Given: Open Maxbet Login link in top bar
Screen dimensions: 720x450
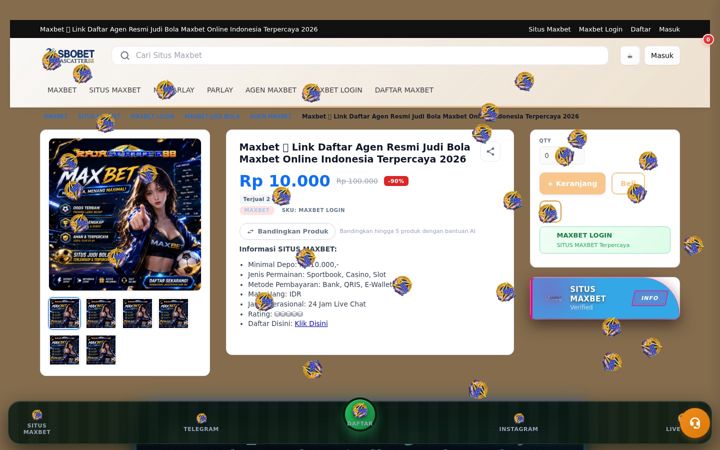Looking at the screenshot, I should [600, 29].
